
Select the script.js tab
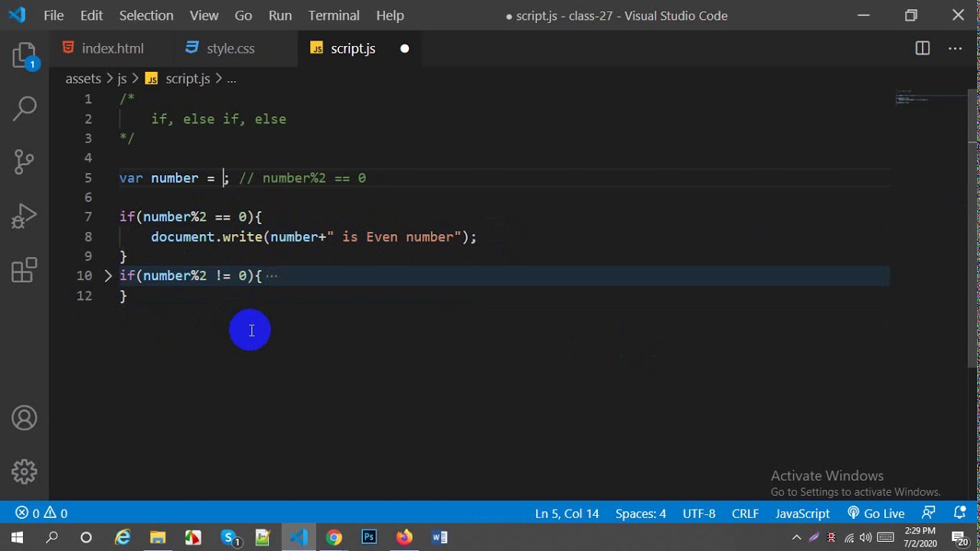pos(353,48)
